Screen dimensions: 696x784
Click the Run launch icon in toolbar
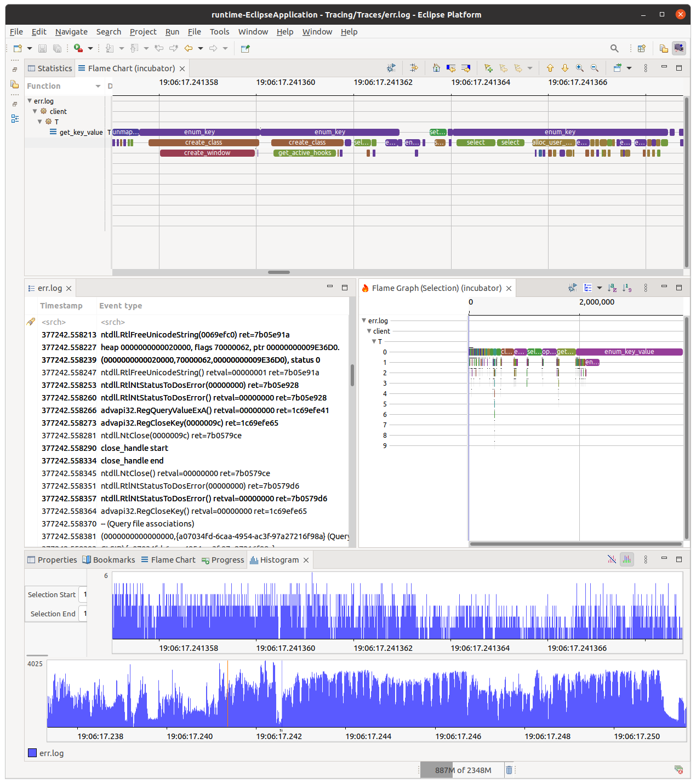(x=78, y=49)
